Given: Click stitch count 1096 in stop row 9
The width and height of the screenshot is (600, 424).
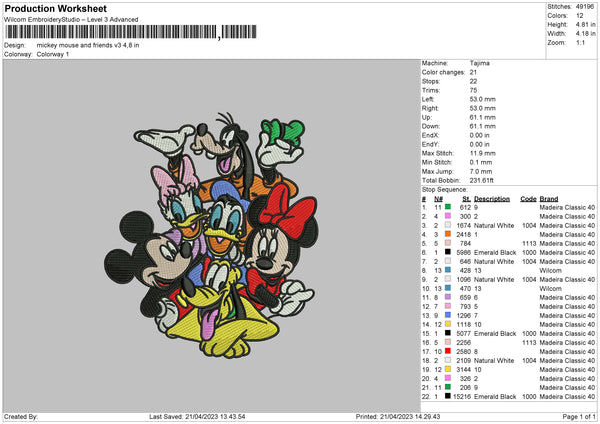Looking at the screenshot, I should 463,279.
